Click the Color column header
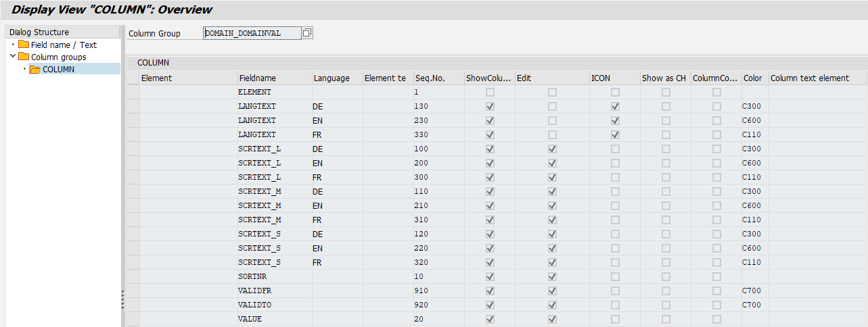868x327 pixels. [x=752, y=78]
